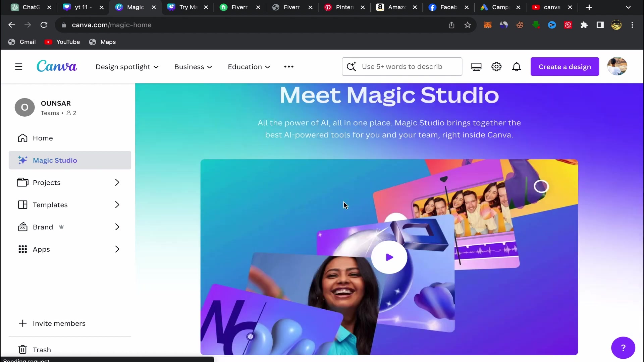Open Gmail bookmark
The image size is (644, 362).
point(22,42)
